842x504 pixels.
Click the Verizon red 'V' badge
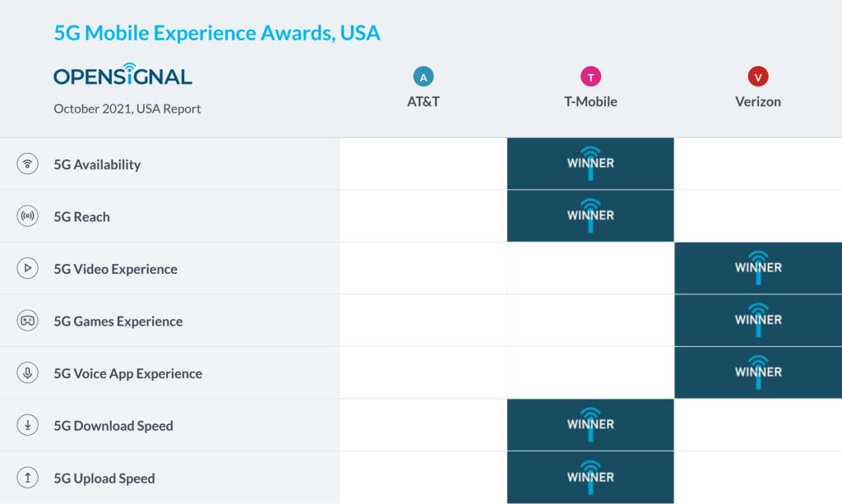(758, 77)
